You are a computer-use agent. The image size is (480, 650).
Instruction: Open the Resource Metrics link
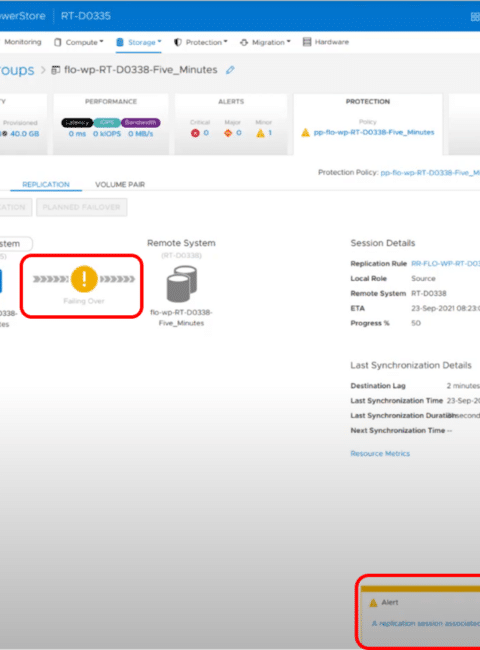380,454
